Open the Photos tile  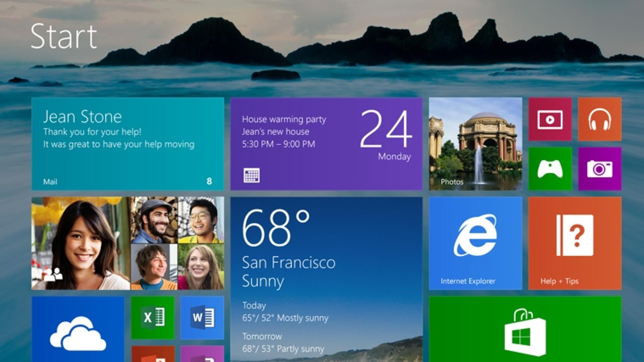(475, 144)
